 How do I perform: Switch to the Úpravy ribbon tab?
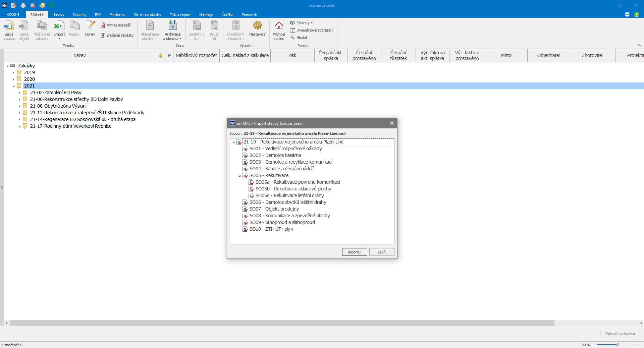click(x=58, y=15)
